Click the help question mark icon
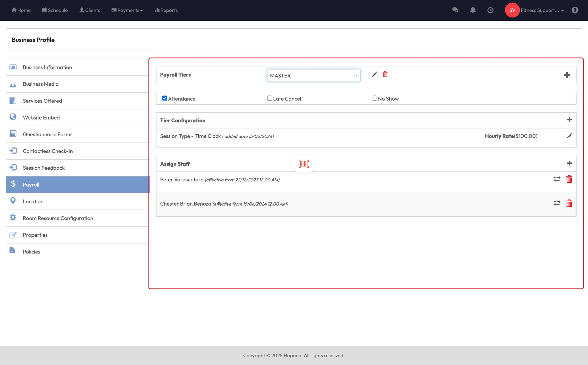 click(x=575, y=10)
